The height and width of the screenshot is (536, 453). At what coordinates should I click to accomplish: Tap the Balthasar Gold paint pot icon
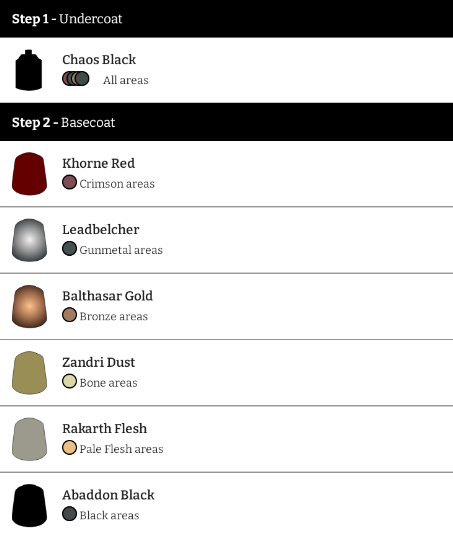pyautogui.click(x=29, y=306)
